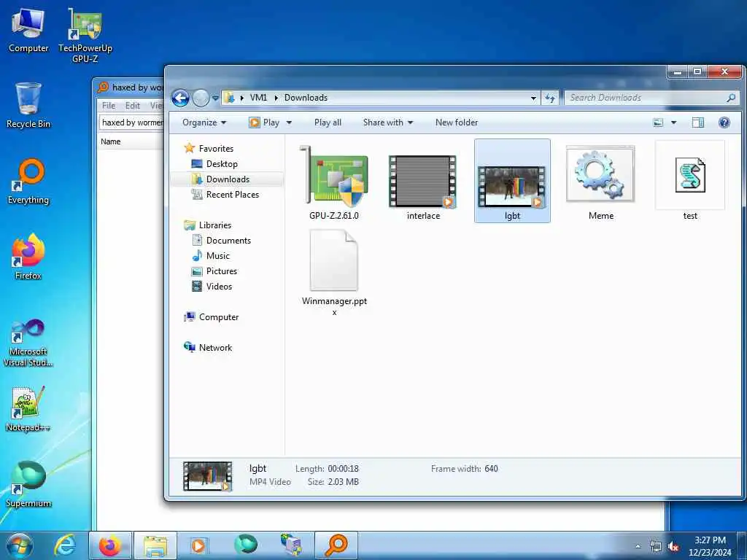Select Network in navigation pane
The image size is (747, 560).
pos(215,348)
